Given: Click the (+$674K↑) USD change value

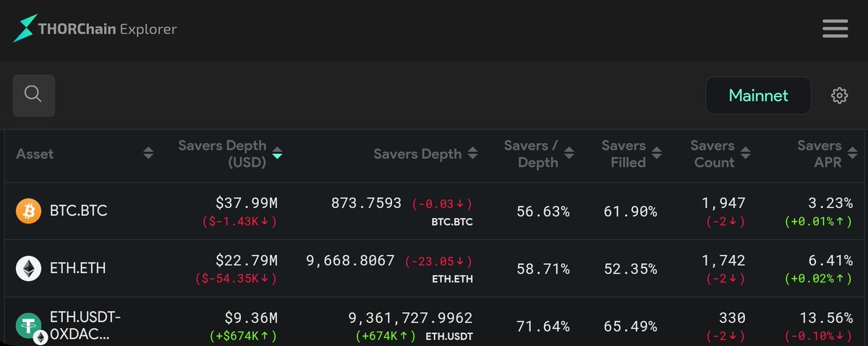Looking at the screenshot, I should (244, 336).
